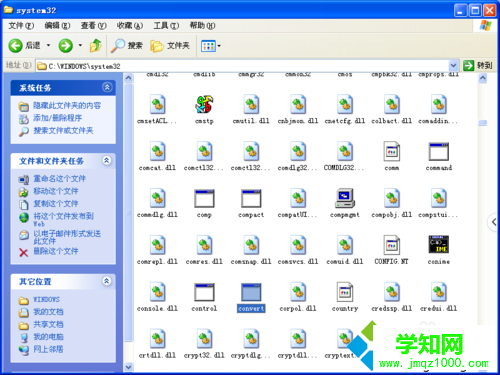Click 搜索文件或文件夹 link

(63, 131)
